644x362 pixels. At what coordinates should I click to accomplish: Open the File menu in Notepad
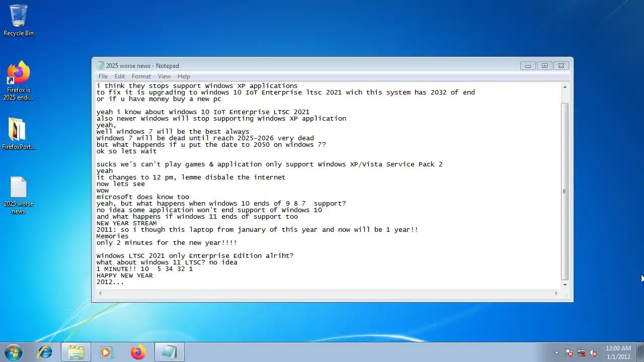point(103,76)
